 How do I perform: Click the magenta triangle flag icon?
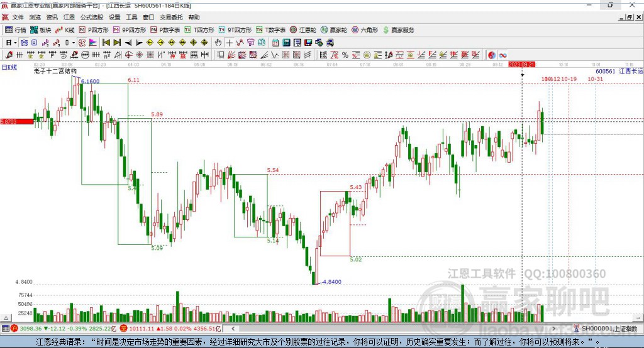tap(93, 43)
